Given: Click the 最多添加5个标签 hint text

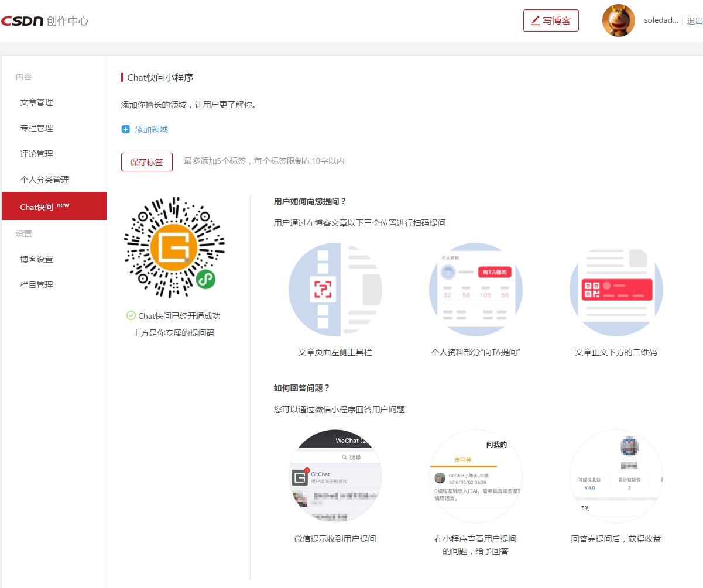Looking at the screenshot, I should tap(264, 161).
